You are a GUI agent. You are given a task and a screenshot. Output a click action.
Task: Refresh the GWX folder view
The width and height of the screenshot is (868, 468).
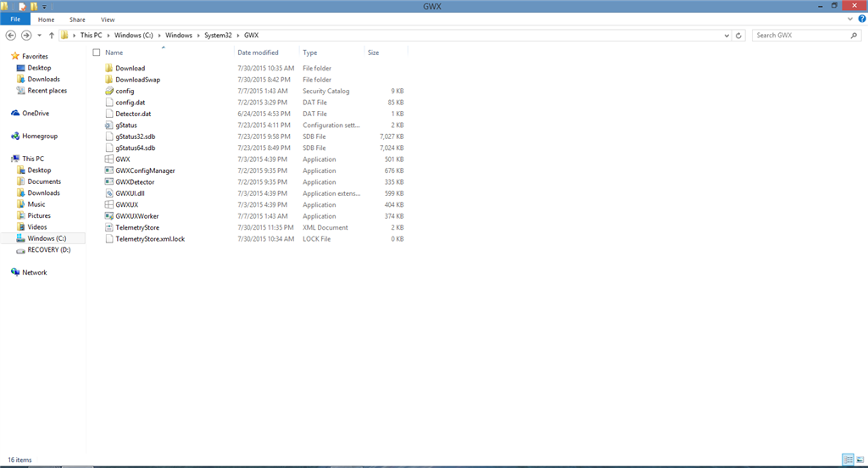point(738,36)
